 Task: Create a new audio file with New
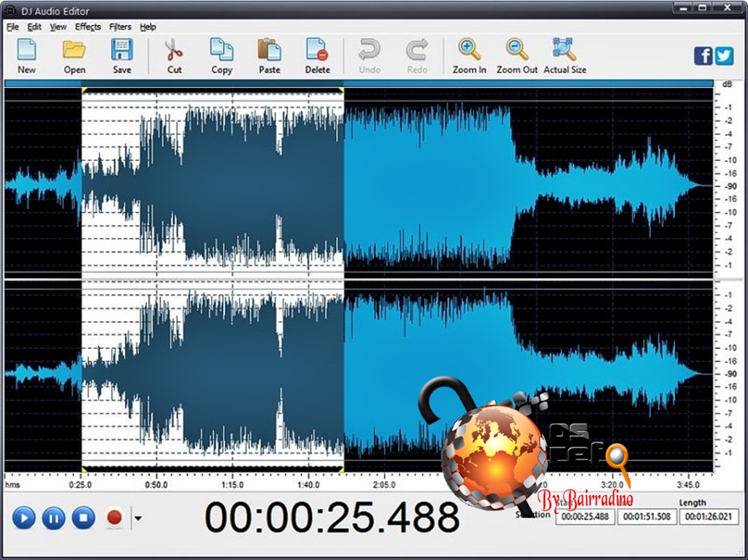point(27,55)
